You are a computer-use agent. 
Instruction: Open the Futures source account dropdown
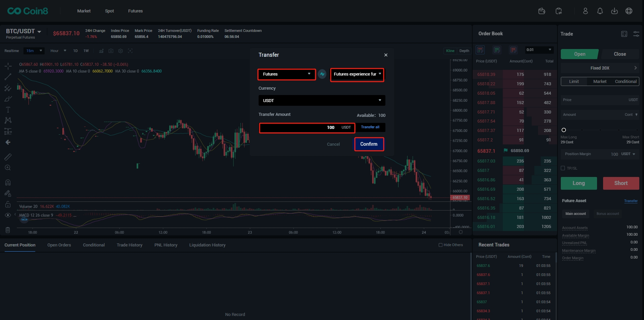click(x=286, y=74)
